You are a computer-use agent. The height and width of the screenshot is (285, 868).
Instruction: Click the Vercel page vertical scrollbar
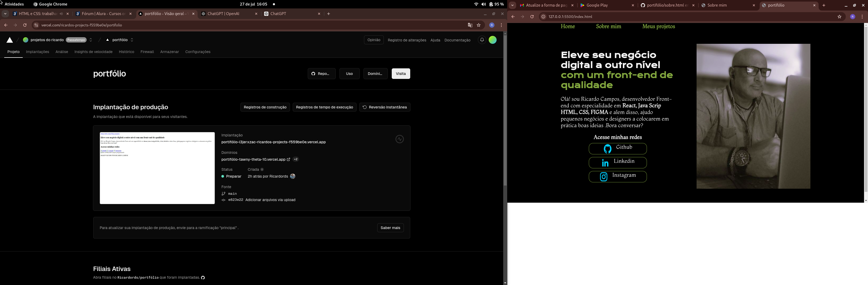(505, 110)
